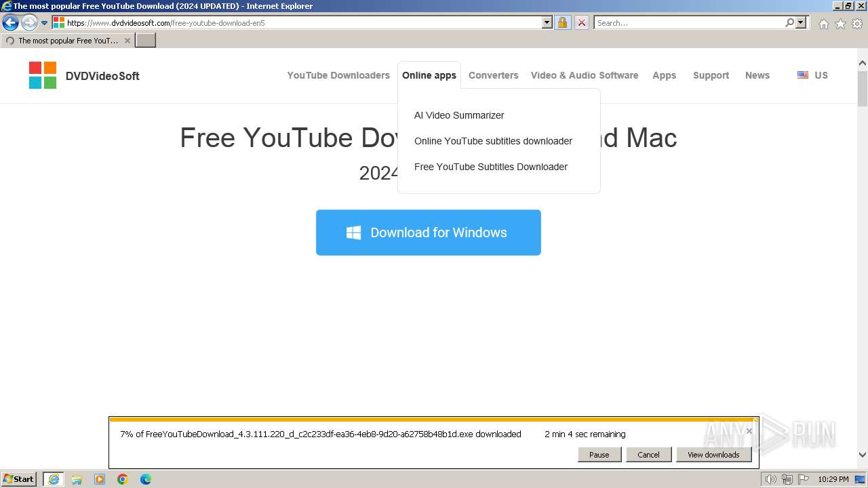868x488 pixels.
Task: Go to the News page
Action: [757, 75]
